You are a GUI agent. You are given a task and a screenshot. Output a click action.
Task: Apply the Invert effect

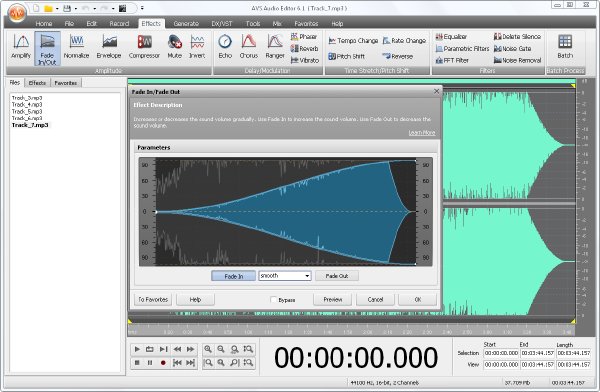point(197,47)
